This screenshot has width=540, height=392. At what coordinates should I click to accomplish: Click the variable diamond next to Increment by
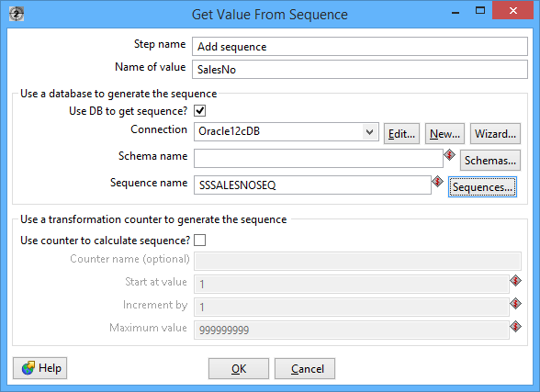515,304
